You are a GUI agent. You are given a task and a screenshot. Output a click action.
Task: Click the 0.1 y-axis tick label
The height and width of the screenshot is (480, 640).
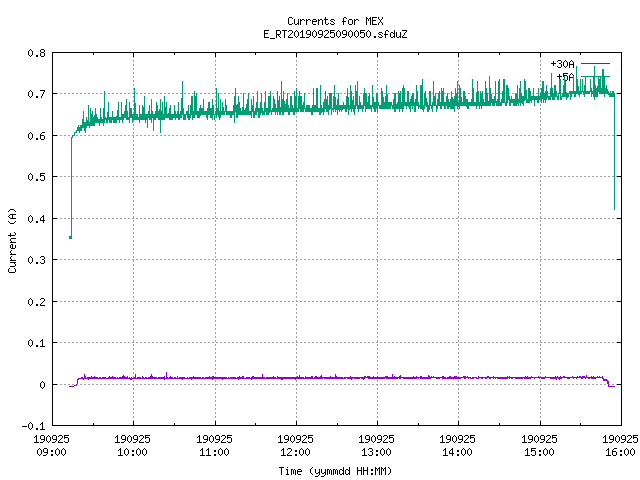[x=36, y=343]
